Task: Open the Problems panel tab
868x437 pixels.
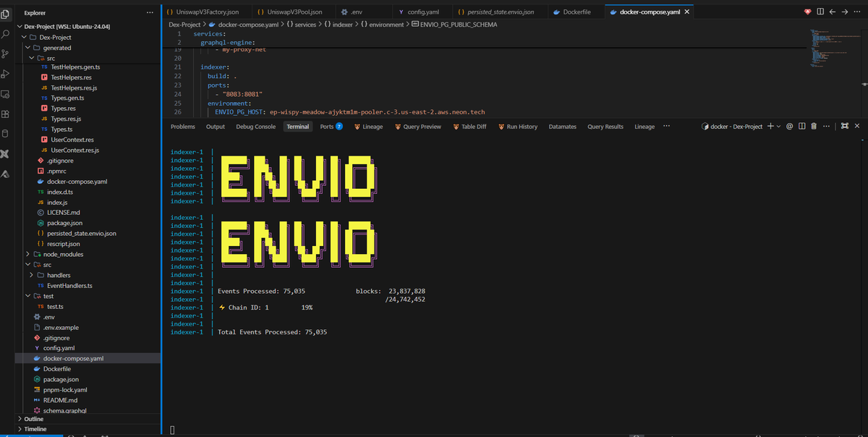Action: tap(183, 127)
